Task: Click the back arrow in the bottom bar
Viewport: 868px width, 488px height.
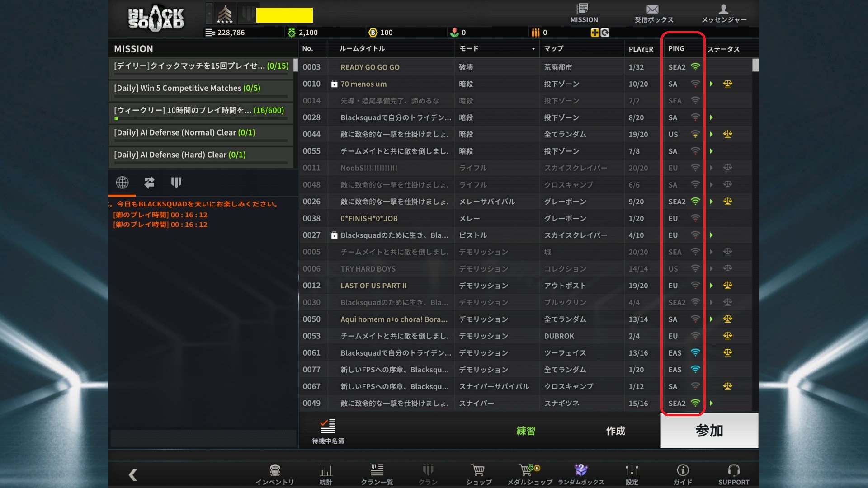Action: [133, 474]
